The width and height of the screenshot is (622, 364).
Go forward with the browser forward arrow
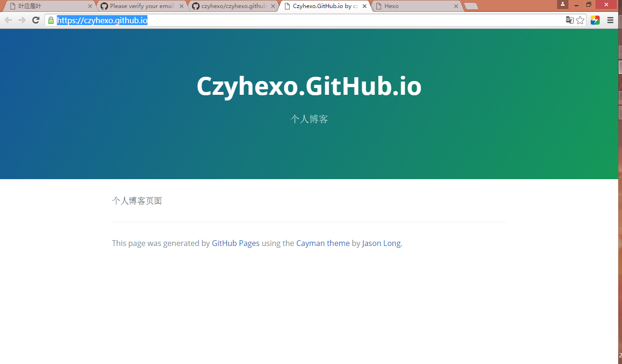(x=22, y=20)
